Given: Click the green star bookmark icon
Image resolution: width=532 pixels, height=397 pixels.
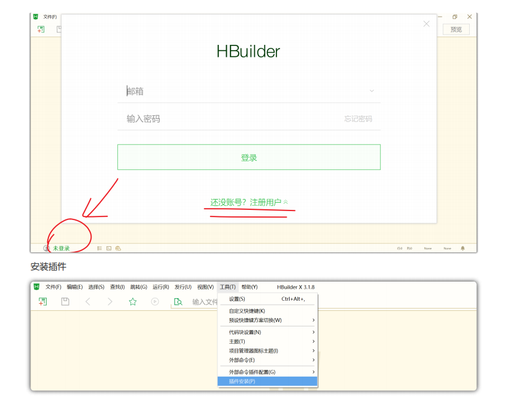Looking at the screenshot, I should pyautogui.click(x=133, y=301).
